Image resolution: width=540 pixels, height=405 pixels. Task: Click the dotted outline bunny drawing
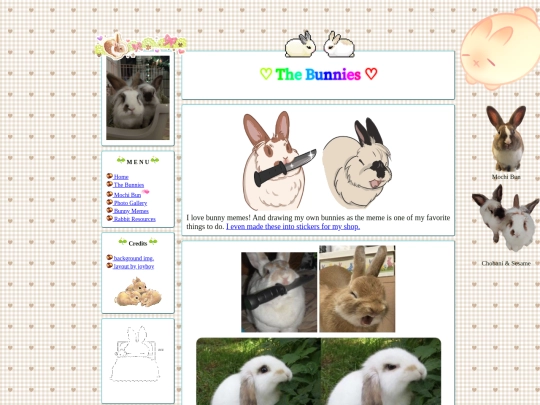tap(137, 354)
